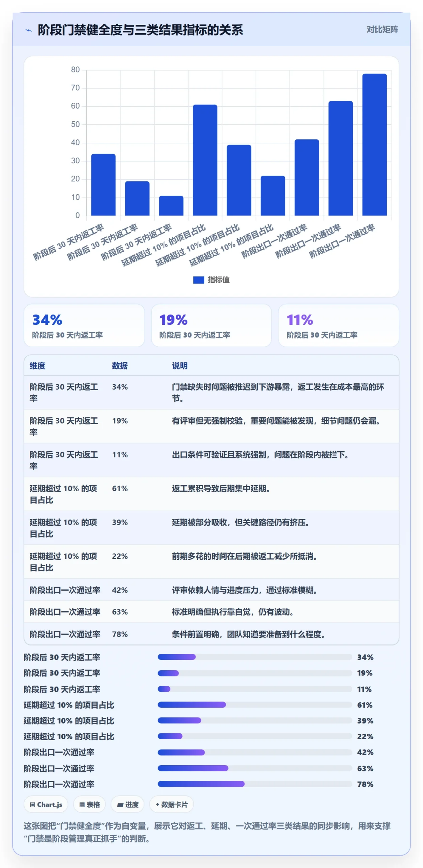Click the table cell showing 22%

(120, 556)
